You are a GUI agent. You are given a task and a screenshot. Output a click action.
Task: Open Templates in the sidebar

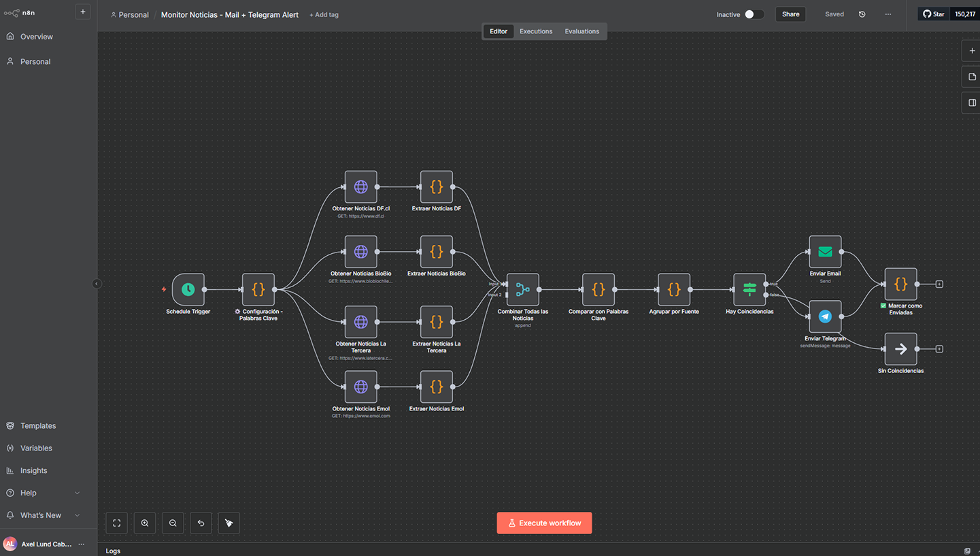click(38, 426)
